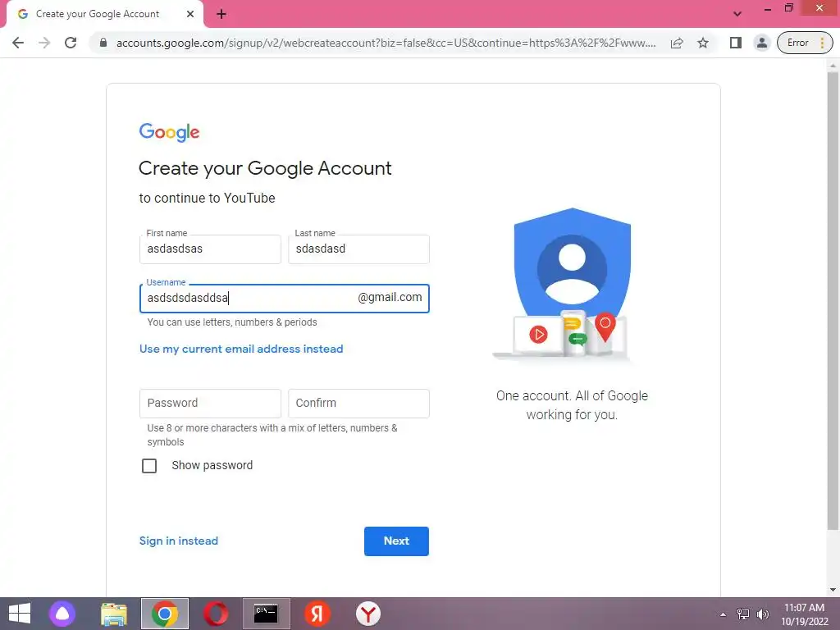Click the Chrome profile avatar icon
This screenshot has width=840, height=630.
coord(762,43)
